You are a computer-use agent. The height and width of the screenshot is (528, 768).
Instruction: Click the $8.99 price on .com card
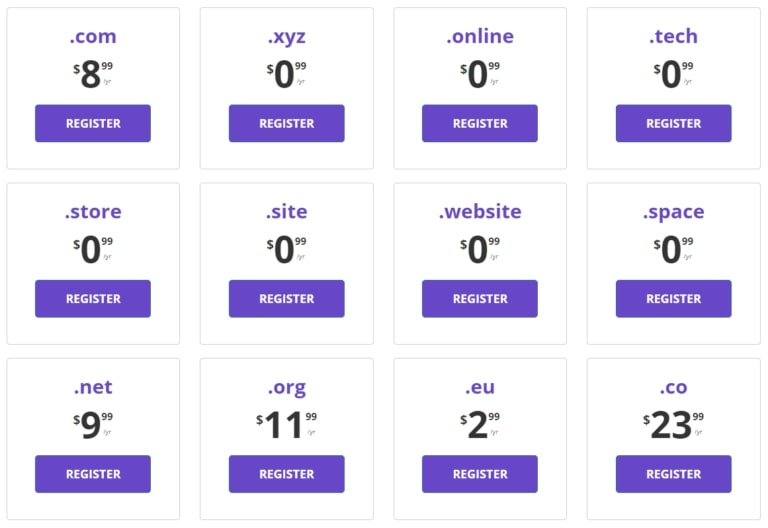[93, 73]
